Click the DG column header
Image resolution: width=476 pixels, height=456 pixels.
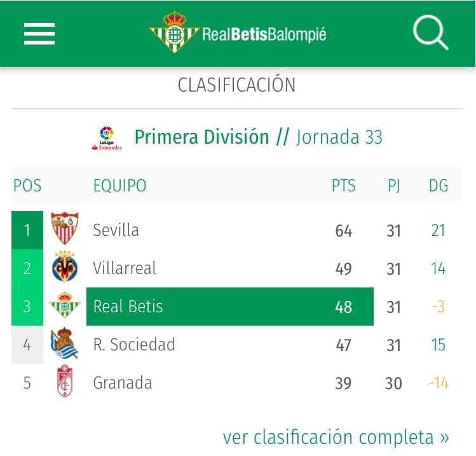tap(439, 186)
